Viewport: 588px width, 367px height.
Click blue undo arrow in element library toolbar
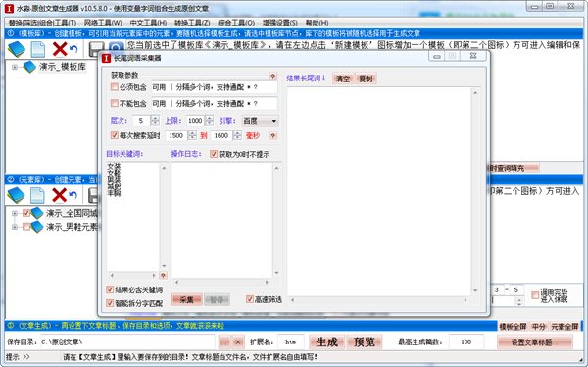[x=73, y=195]
